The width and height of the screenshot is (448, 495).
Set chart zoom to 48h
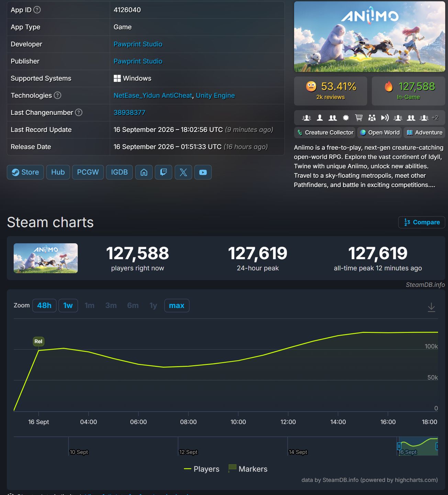[x=44, y=306]
